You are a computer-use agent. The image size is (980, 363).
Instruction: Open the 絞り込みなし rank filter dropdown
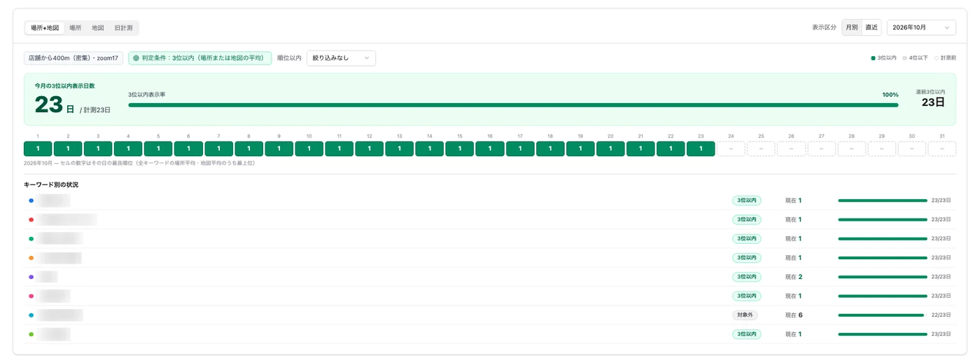coord(341,58)
